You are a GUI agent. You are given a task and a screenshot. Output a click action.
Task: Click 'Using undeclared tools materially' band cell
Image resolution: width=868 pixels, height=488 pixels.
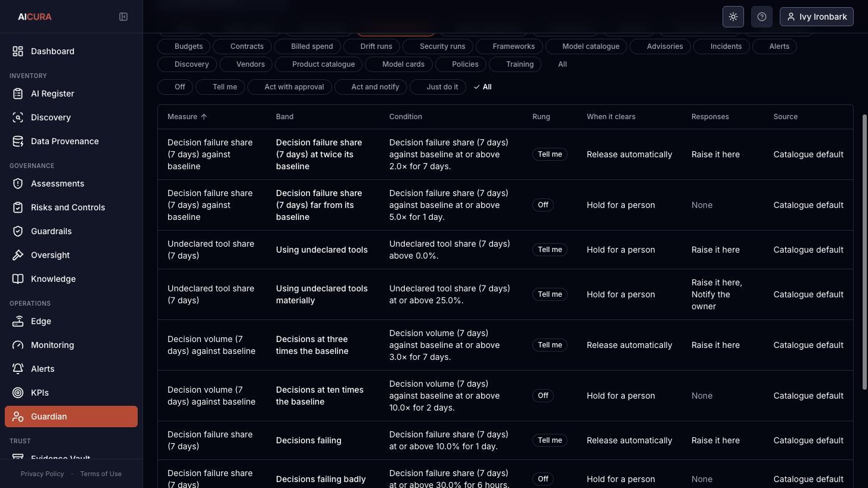pyautogui.click(x=322, y=294)
